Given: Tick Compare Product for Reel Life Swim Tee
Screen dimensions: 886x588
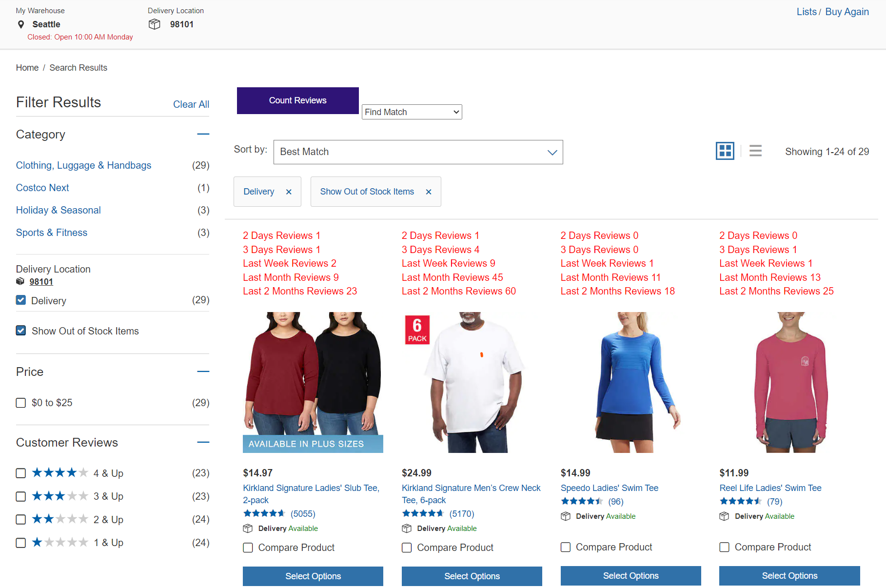Looking at the screenshot, I should [x=725, y=547].
